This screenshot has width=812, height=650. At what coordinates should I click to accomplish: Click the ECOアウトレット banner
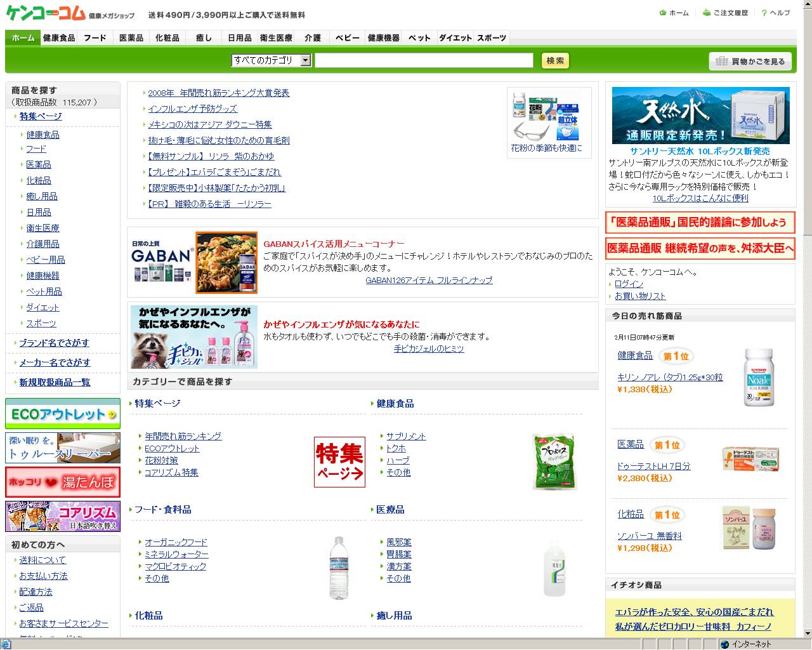point(63,414)
